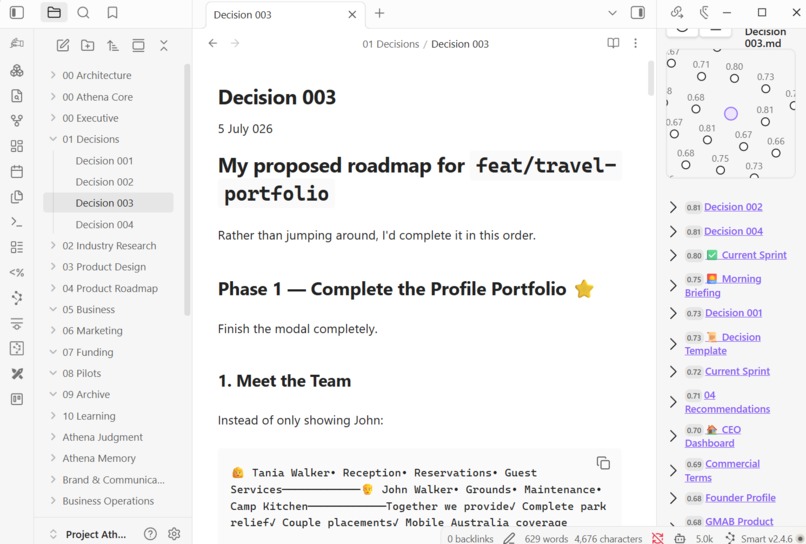Expand the 10 Learning folder
The width and height of the screenshot is (806, 544).
pyautogui.click(x=53, y=415)
